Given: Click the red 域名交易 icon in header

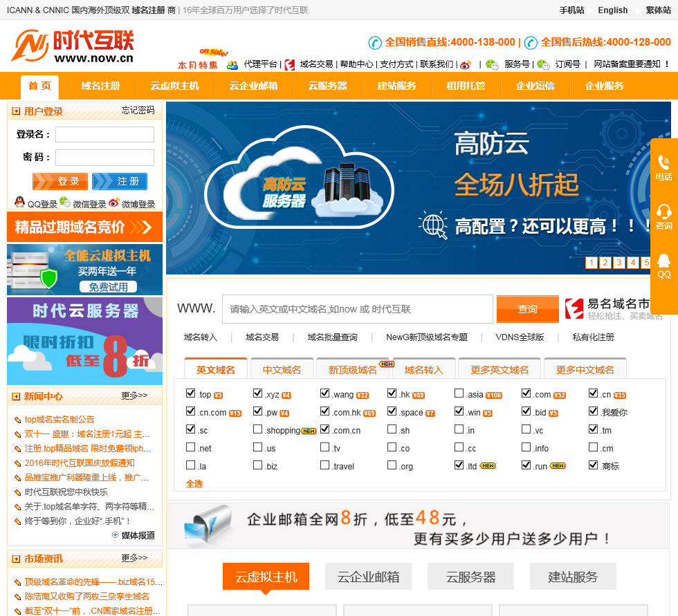Looking at the screenshot, I should pos(290,65).
